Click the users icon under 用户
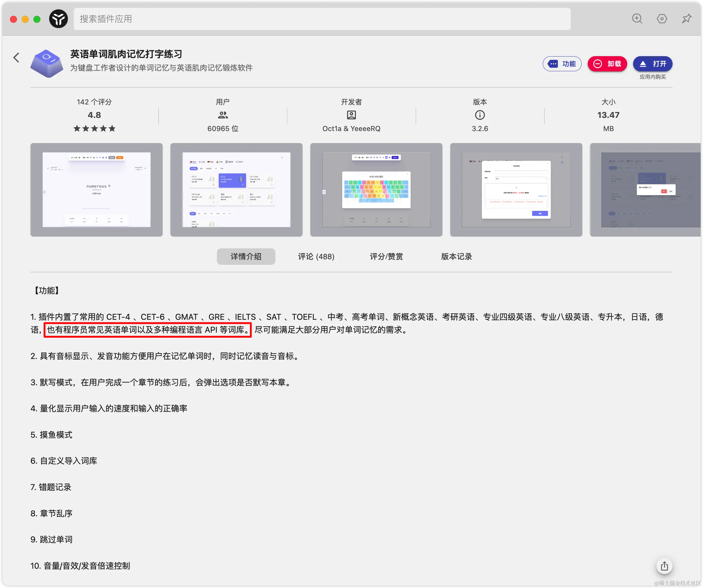The height and width of the screenshot is (588, 703). [x=223, y=115]
